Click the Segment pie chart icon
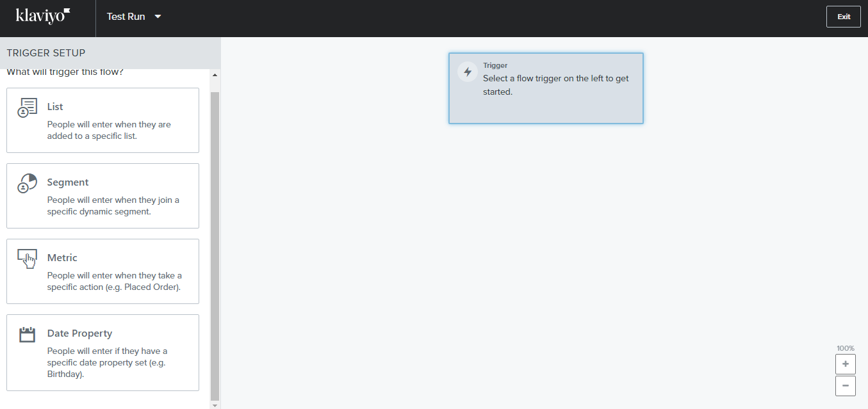This screenshot has height=409, width=868. pos(27,182)
